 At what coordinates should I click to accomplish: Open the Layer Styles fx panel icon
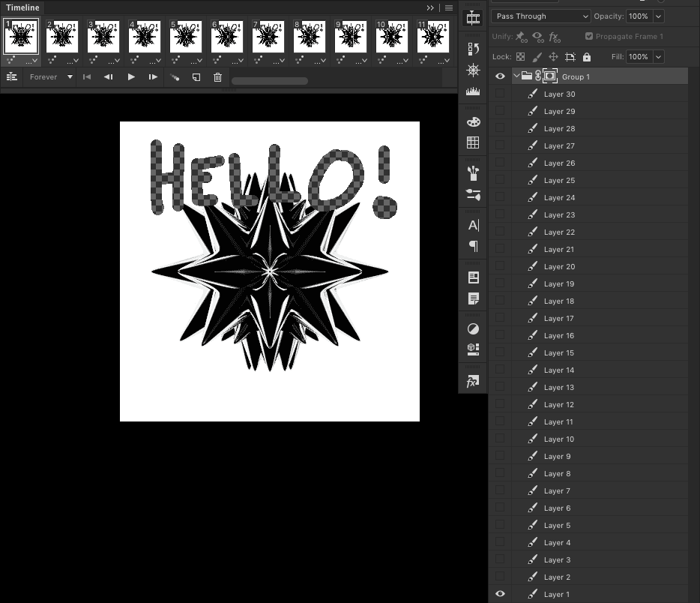click(473, 381)
